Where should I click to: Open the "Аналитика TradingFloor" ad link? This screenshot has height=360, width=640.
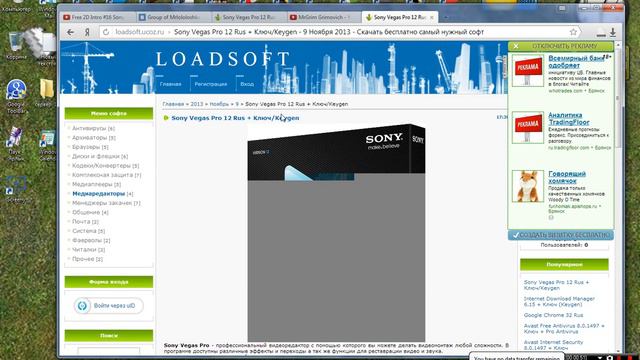pyautogui.click(x=569, y=118)
